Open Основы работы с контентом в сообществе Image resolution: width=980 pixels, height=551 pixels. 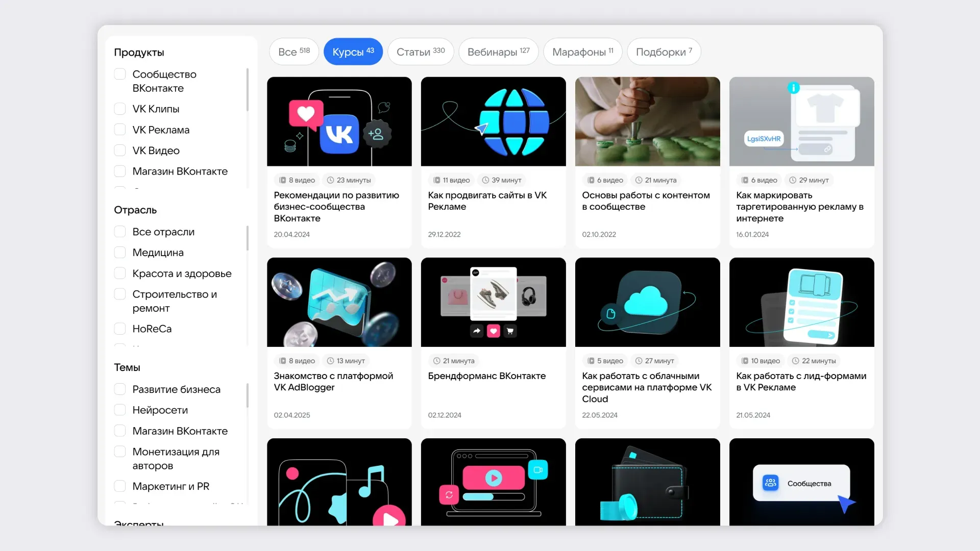(646, 201)
